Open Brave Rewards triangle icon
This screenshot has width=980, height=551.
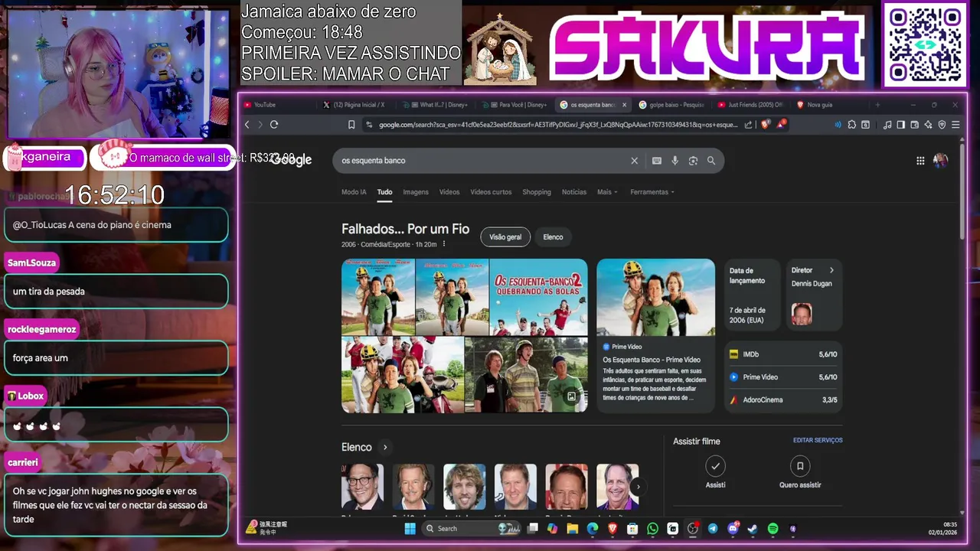[781, 124]
